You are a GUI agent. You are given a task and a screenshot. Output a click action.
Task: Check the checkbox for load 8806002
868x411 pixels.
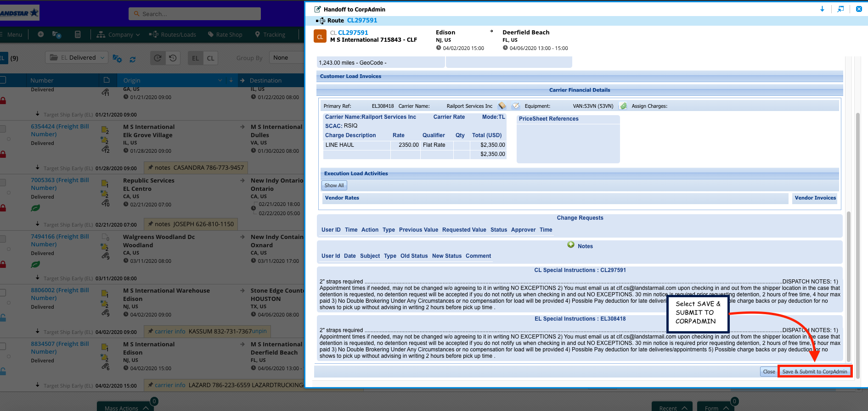(x=2, y=293)
